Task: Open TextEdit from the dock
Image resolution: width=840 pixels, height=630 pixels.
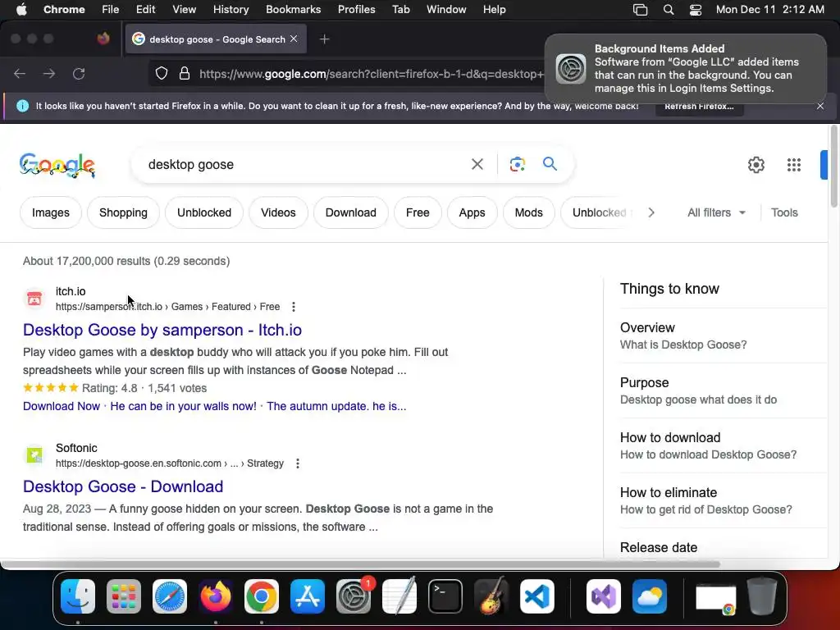Action: pos(399,596)
